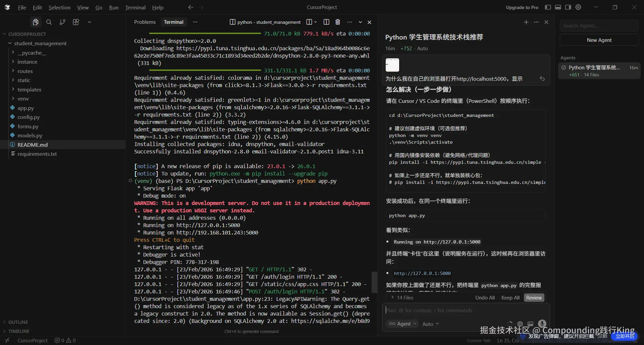
Task: Focus the chat prompt input field
Action: [x=466, y=310]
